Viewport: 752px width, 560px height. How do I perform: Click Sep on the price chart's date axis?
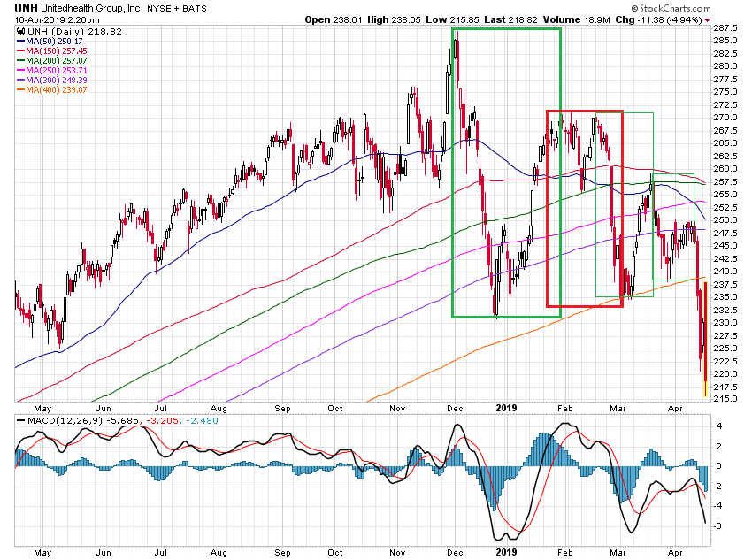[282, 409]
